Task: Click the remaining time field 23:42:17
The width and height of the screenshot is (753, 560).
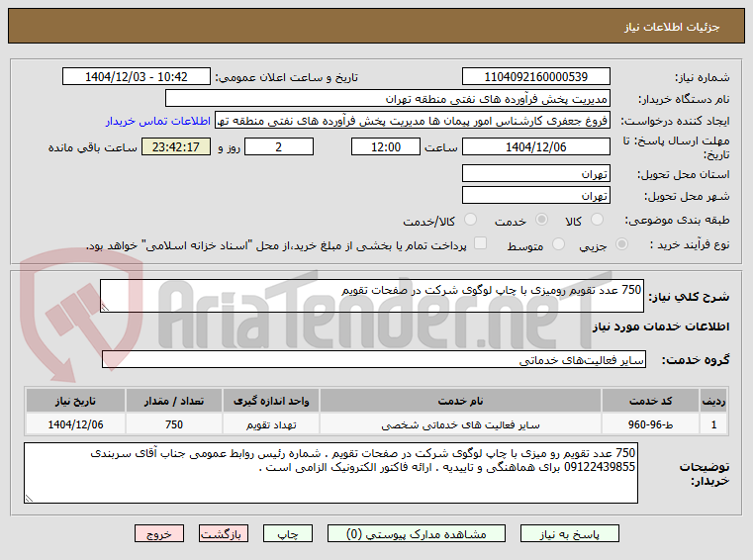Action: 176,147
